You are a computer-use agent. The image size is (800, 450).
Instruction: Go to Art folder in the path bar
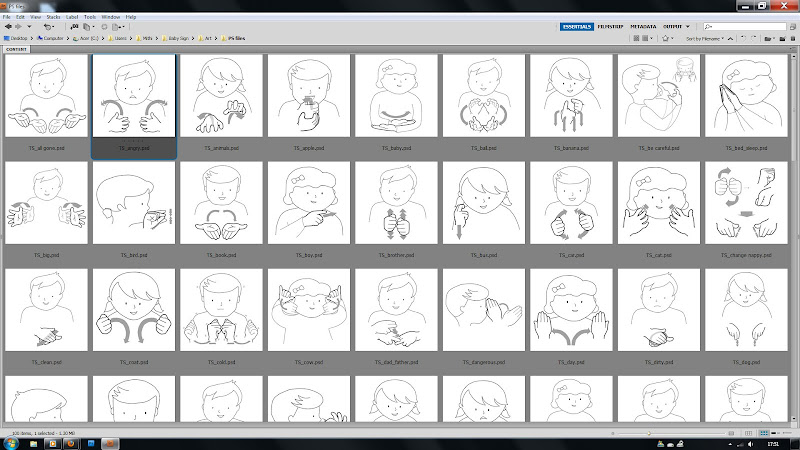tap(205, 38)
